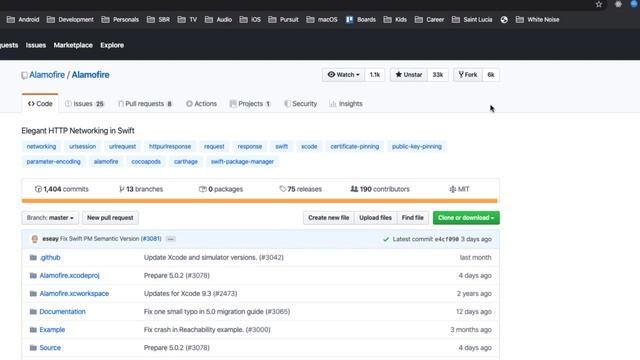This screenshot has height=360, width=640.
Task: Click the cocoapods topic tag
Action: (146, 162)
